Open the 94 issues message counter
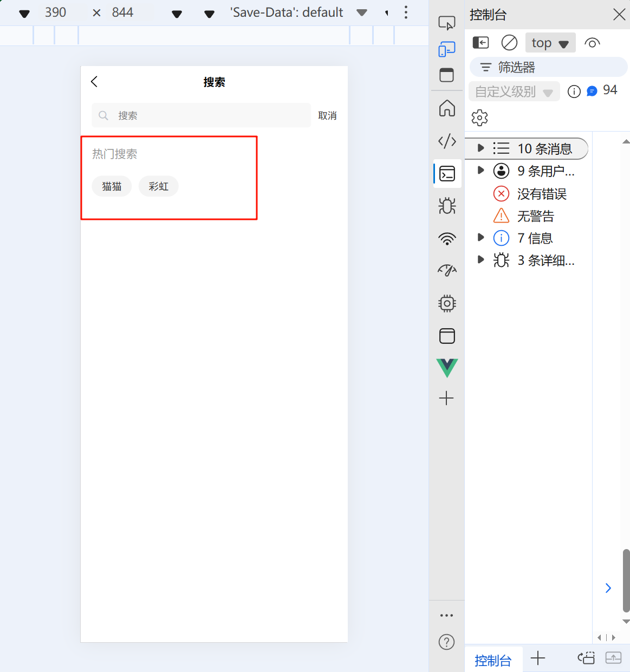 (x=602, y=90)
